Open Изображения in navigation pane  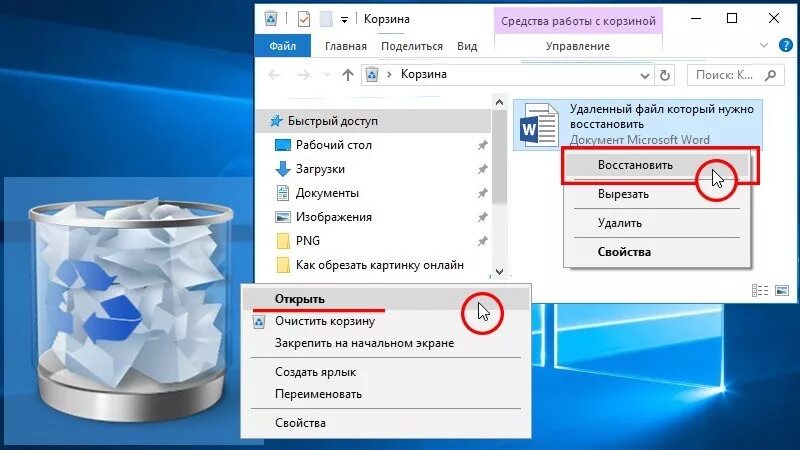click(334, 217)
